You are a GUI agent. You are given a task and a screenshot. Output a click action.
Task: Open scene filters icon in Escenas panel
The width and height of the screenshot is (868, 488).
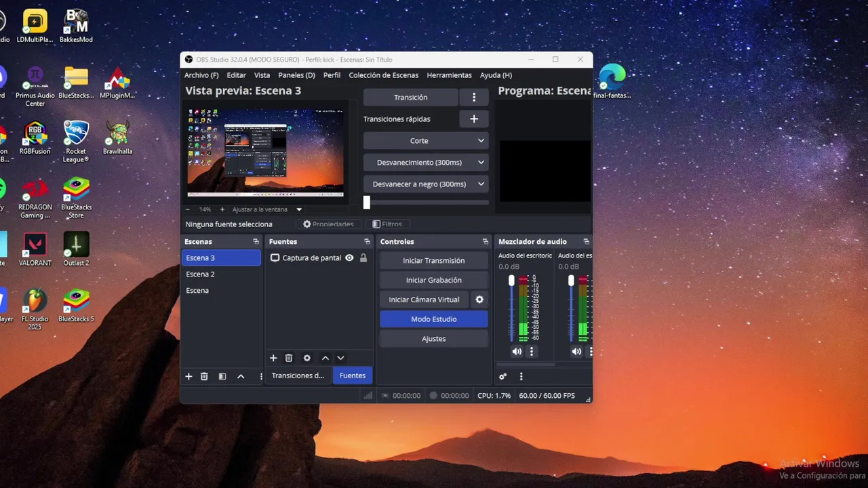point(222,376)
